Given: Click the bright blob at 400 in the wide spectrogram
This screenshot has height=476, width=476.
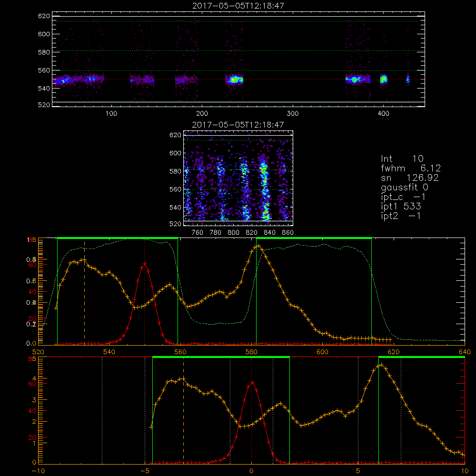Looking at the screenshot, I should 384,79.
